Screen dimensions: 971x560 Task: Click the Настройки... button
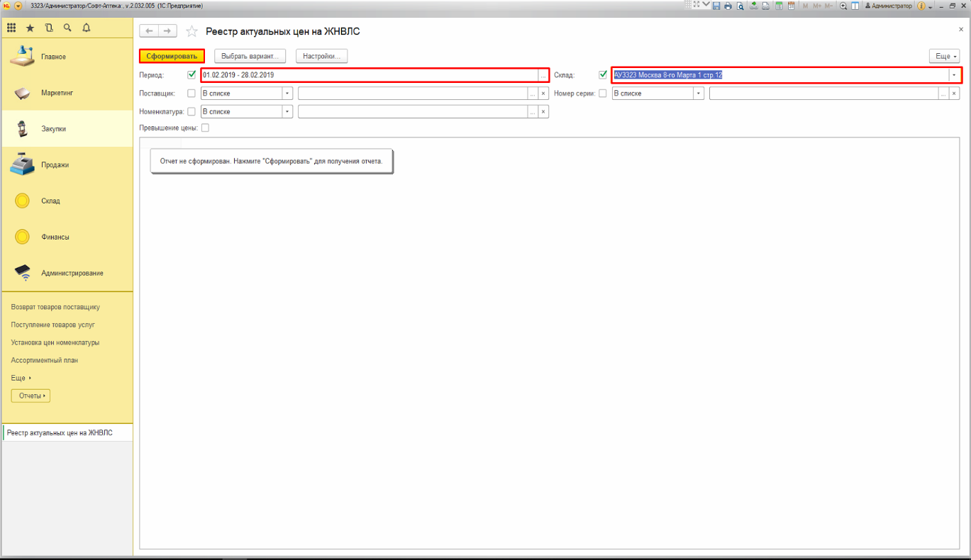pyautogui.click(x=321, y=56)
